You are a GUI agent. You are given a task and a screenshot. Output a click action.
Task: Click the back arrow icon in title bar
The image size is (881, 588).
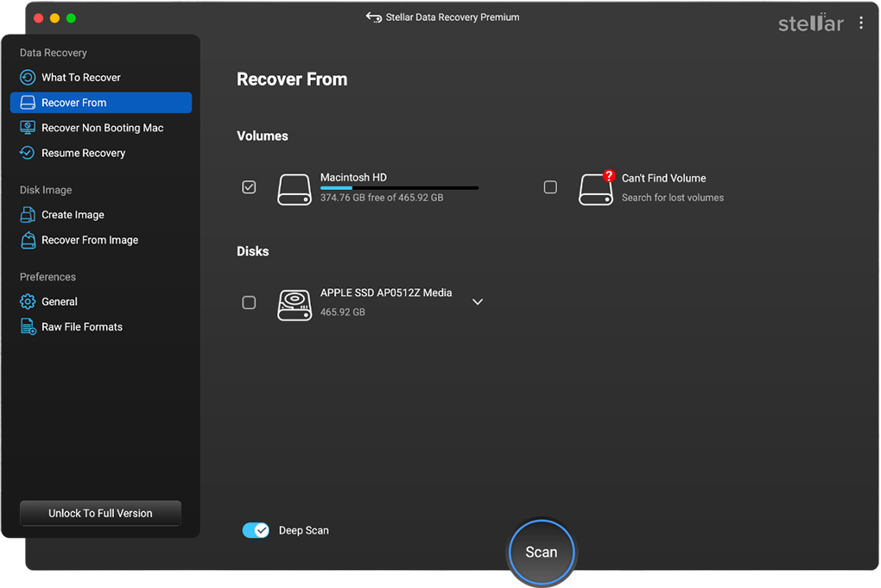pyautogui.click(x=373, y=17)
